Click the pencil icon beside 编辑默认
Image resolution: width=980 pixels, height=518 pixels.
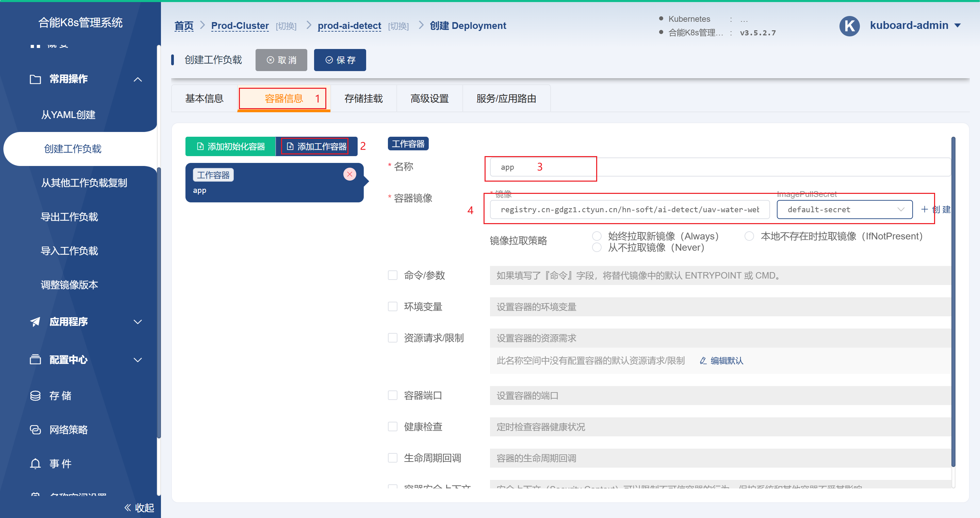pos(703,361)
